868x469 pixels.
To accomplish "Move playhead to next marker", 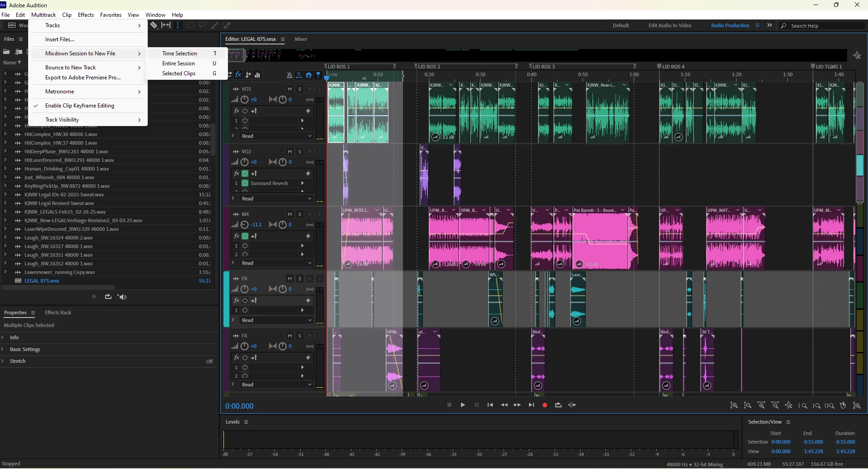I will click(531, 405).
